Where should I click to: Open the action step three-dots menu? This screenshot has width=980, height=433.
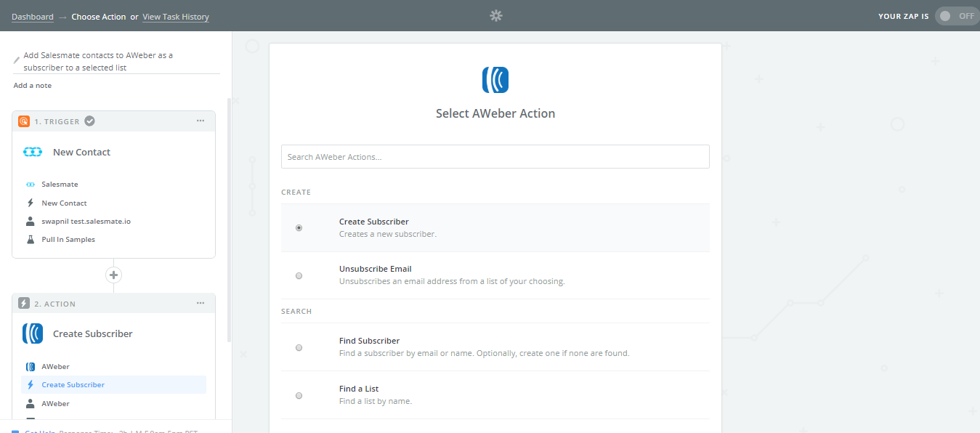201,304
